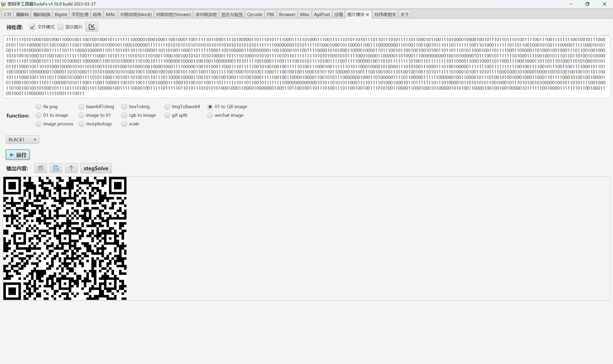
Task: Open the BLACK1 dropdown
Action: click(22, 140)
